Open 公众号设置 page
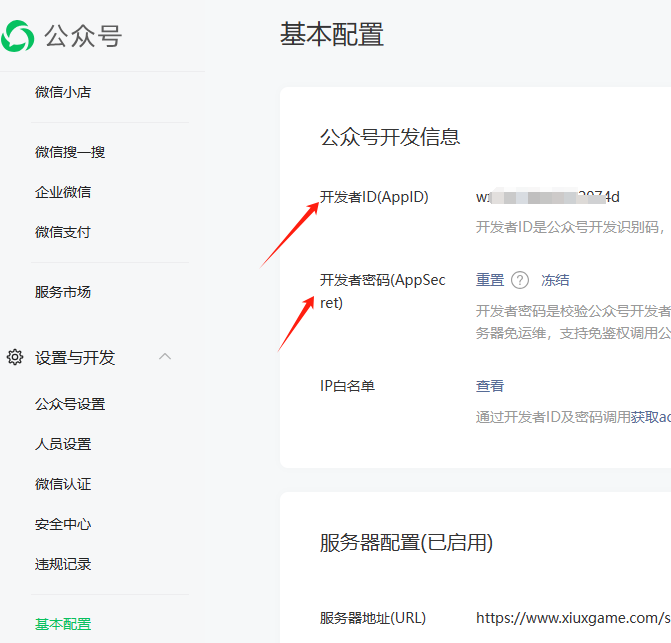671x643 pixels. pyautogui.click(x=70, y=404)
